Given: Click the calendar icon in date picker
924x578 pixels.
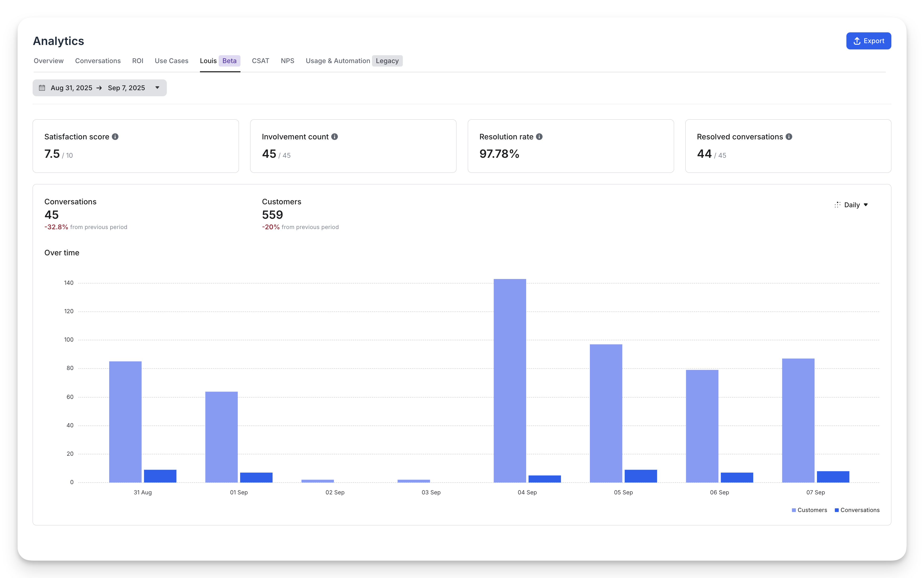Looking at the screenshot, I should [42, 88].
